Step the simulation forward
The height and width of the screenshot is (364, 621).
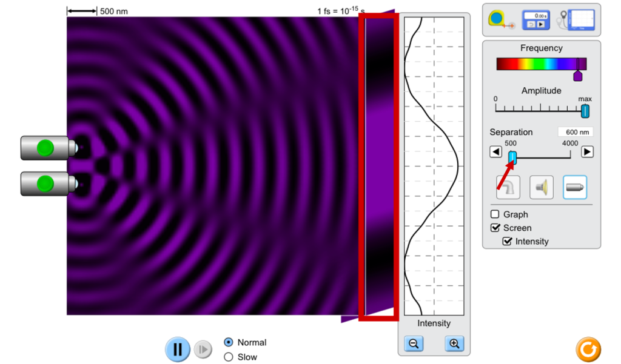[x=203, y=349]
